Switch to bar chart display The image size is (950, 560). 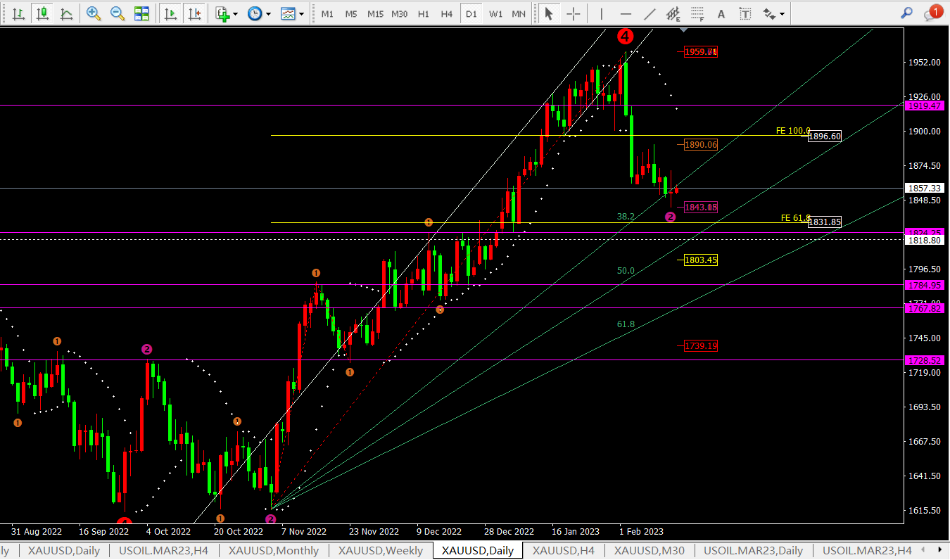[x=19, y=13]
